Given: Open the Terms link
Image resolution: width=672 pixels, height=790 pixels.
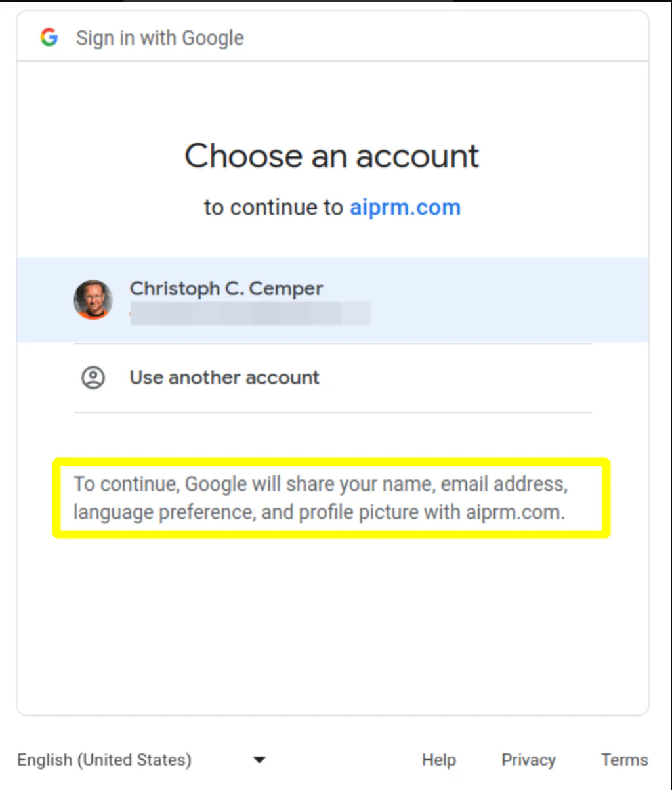Looking at the screenshot, I should click(x=624, y=760).
